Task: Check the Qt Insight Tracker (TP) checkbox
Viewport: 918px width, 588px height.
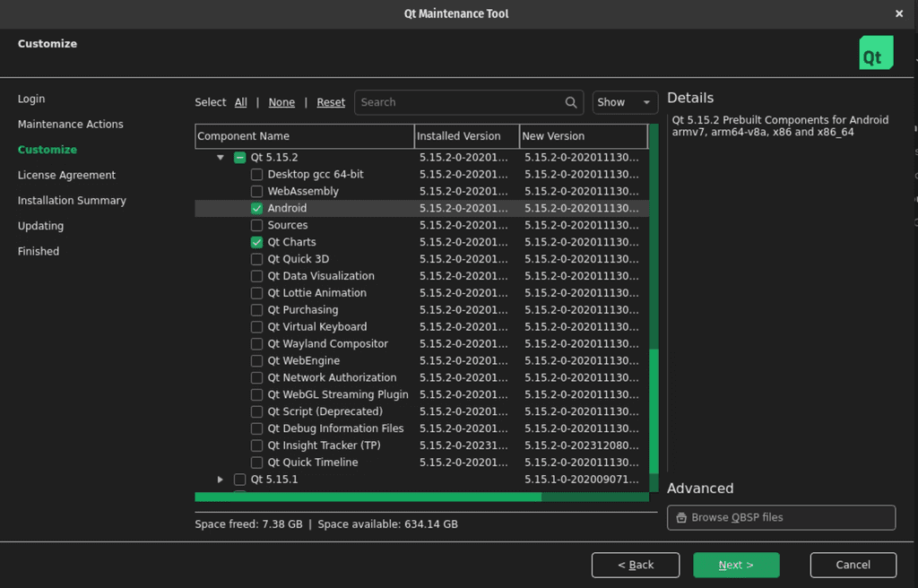Action: [256, 446]
